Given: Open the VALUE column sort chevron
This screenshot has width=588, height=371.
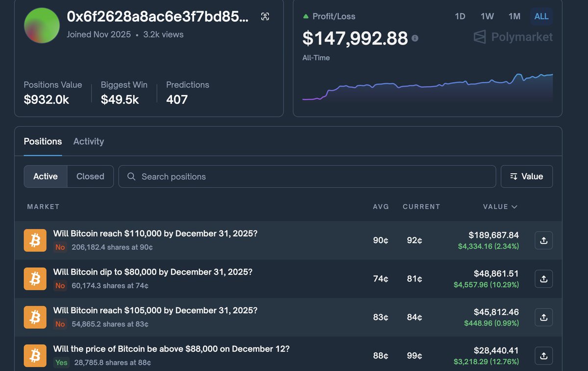Looking at the screenshot, I should pos(514,207).
